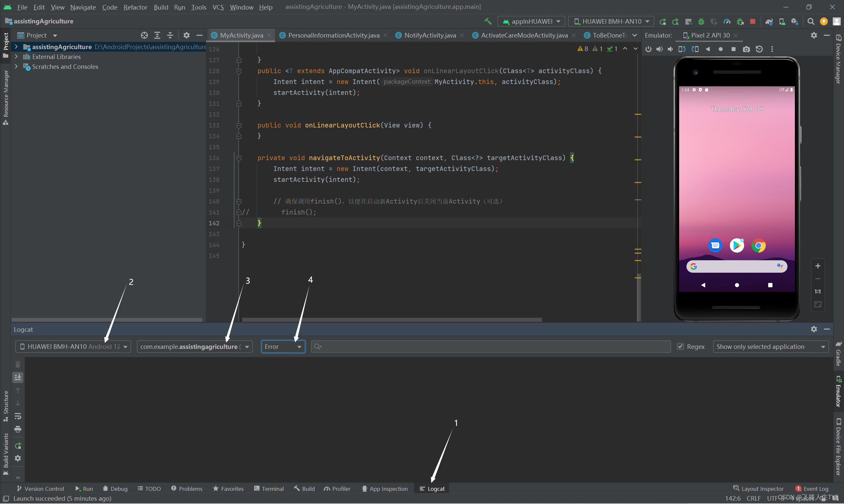Screen dimensions: 844x504
Task: Open the Run menu in menu bar
Action: click(179, 7)
